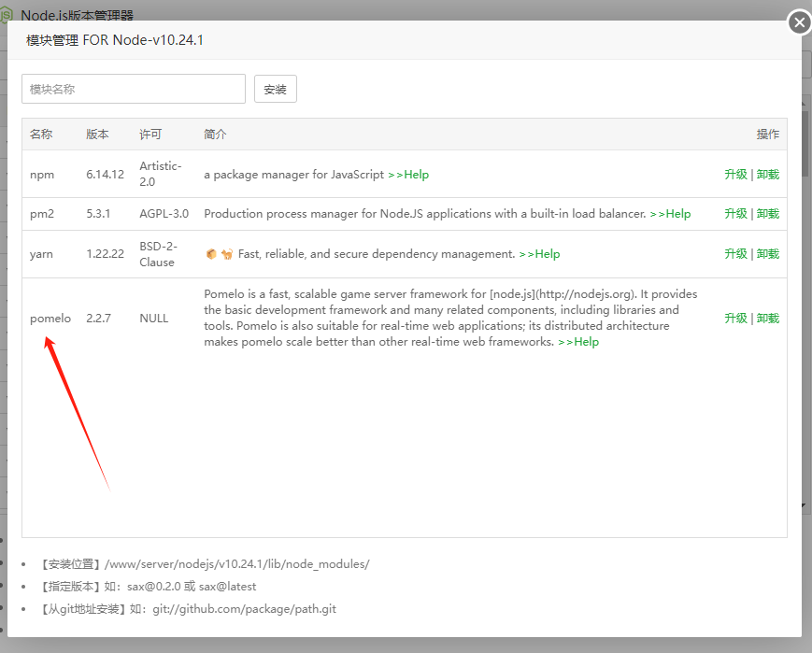Click the pomelo game server framework description

[x=450, y=318]
